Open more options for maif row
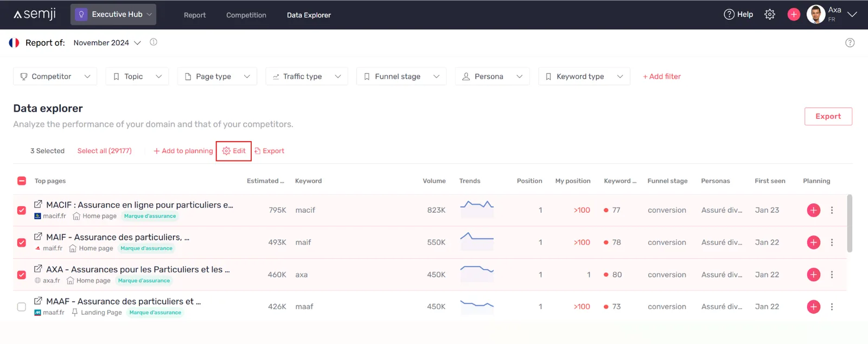The width and height of the screenshot is (868, 344). click(832, 243)
